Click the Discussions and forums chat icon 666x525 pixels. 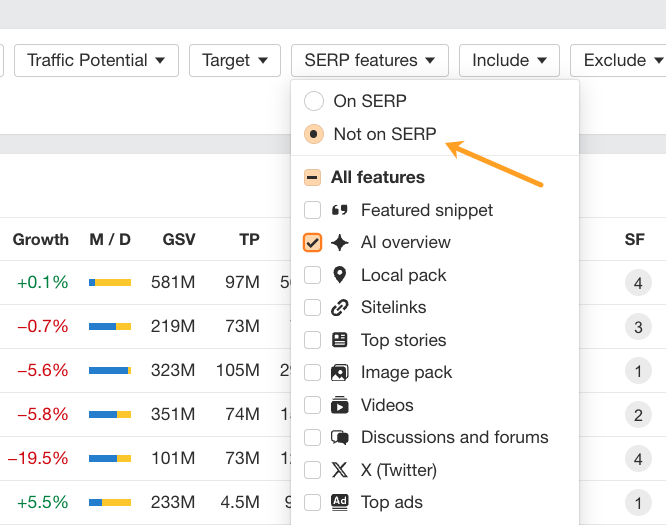[339, 438]
